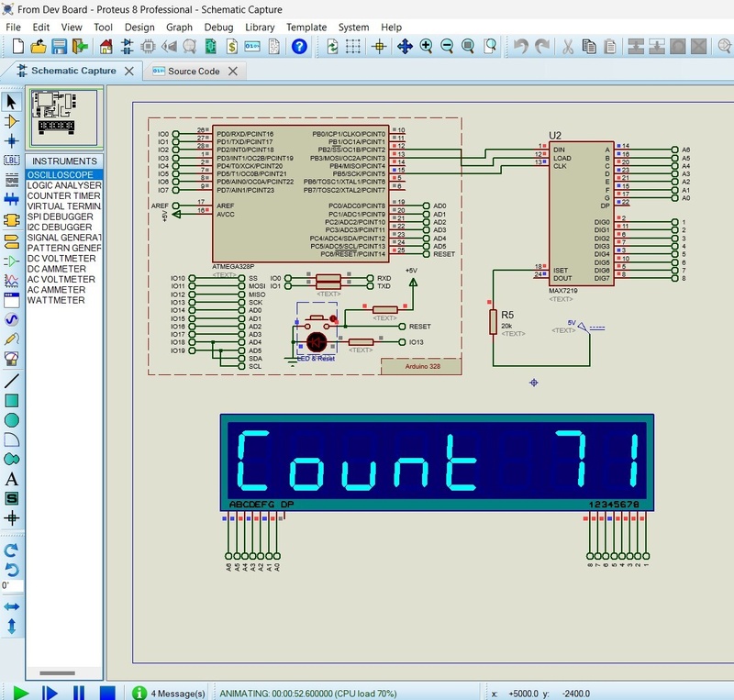Click the rotation angle input field
The height and width of the screenshot is (700, 734).
click(12, 585)
